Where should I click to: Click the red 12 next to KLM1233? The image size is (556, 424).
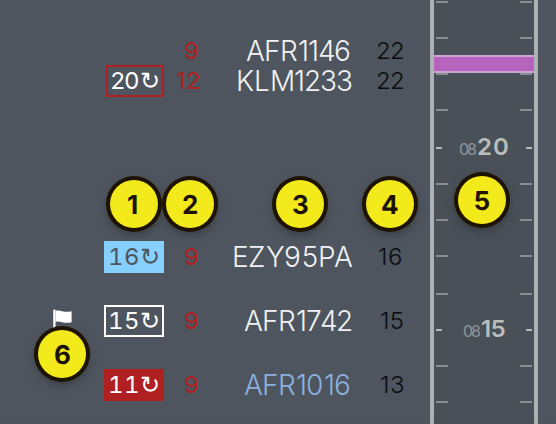pos(188,81)
